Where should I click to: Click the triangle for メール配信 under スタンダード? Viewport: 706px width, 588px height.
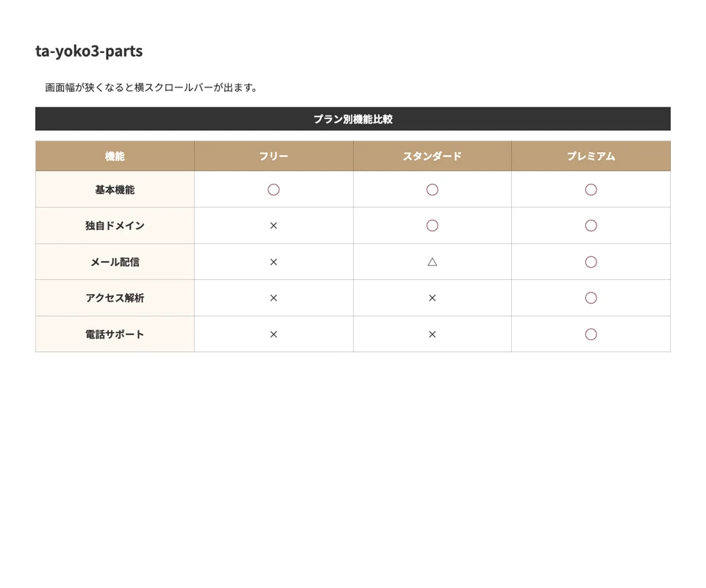tap(432, 262)
